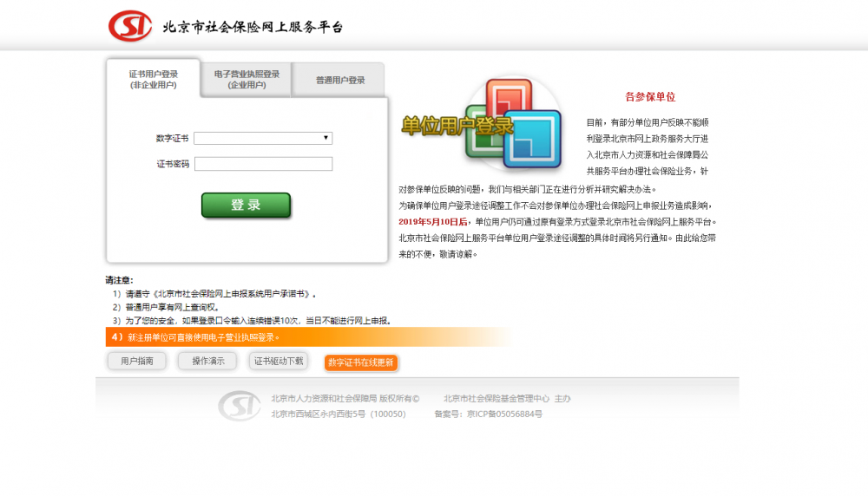
Task: Click the 操作演示 button
Action: tap(207, 361)
